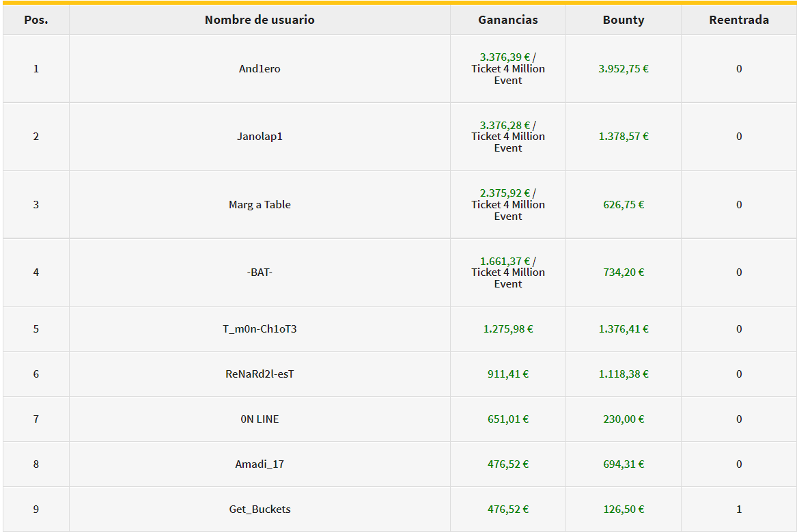Click the 1.275,98 € winnings cell
This screenshot has width=797, height=532.
508,328
